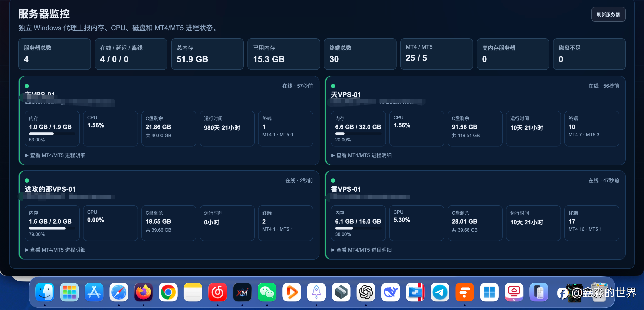Click green status dot of 天VPS-01
Viewport: 644px width, 310px height.
(333, 86)
